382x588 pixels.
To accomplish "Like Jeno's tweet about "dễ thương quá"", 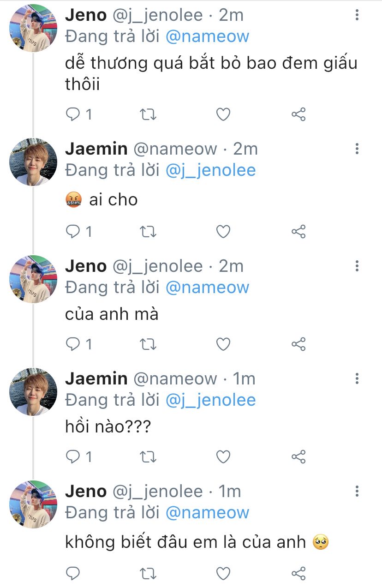I will tap(223, 114).
